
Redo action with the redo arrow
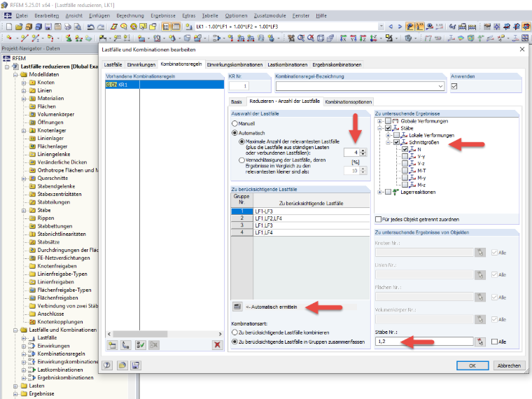(101, 27)
